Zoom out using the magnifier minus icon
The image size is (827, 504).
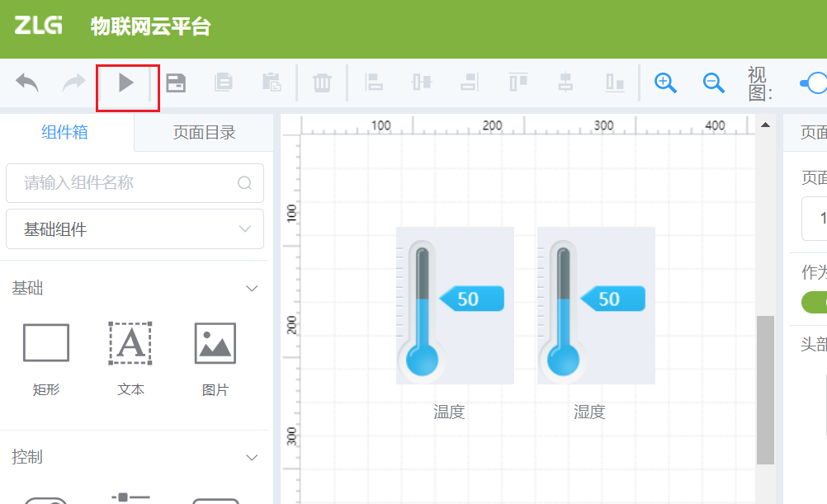pyautogui.click(x=713, y=82)
